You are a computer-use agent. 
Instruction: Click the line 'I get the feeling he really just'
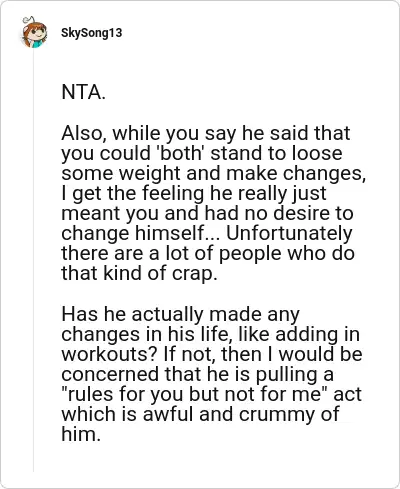(x=194, y=193)
